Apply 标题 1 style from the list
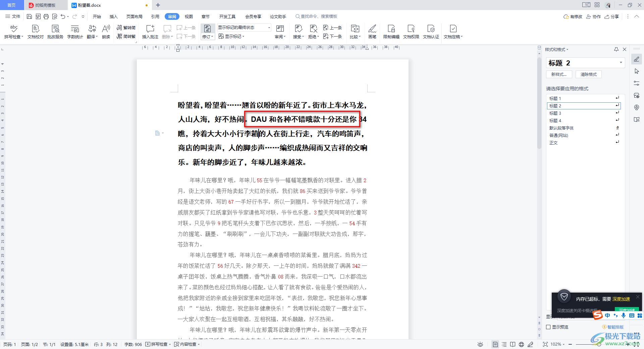 [584, 98]
